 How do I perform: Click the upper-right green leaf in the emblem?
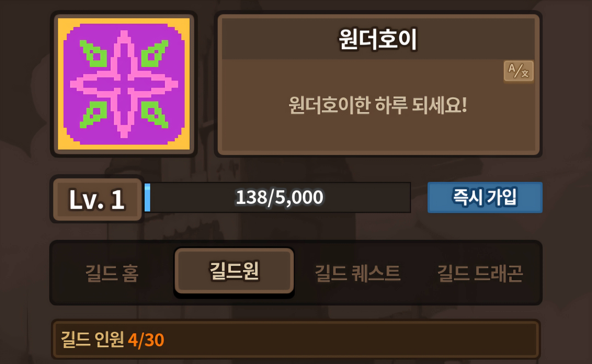(x=155, y=54)
